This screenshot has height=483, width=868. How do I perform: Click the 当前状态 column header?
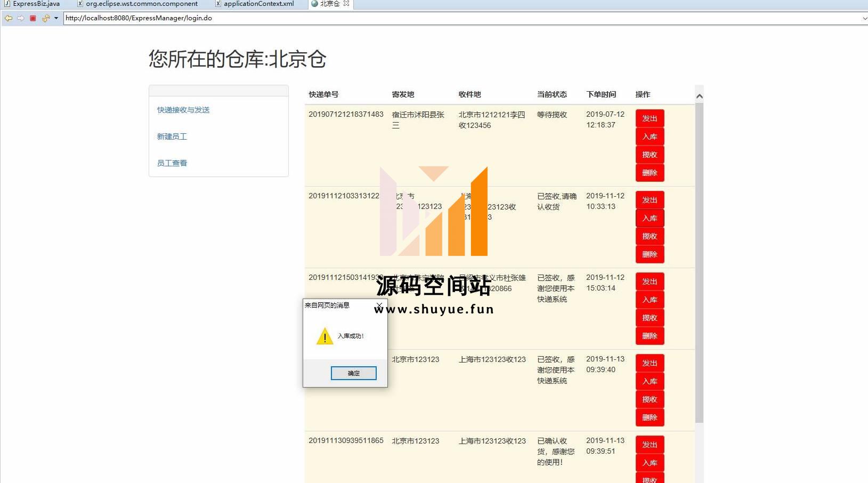click(552, 94)
